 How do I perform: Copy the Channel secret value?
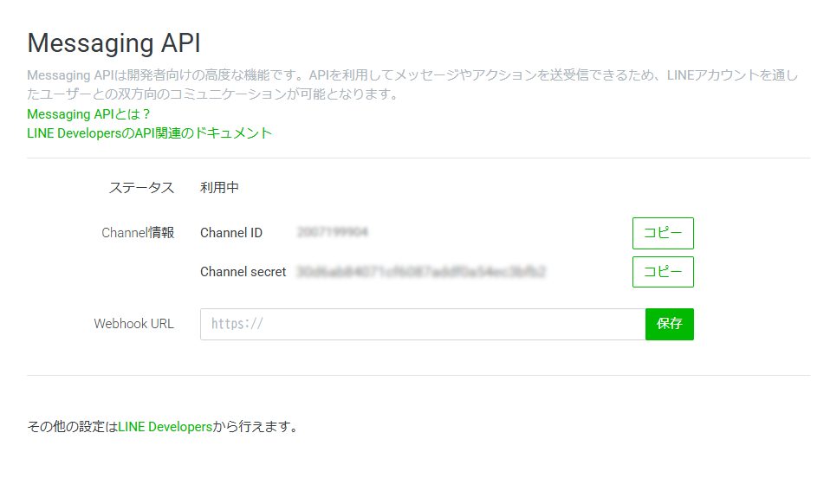tap(663, 272)
